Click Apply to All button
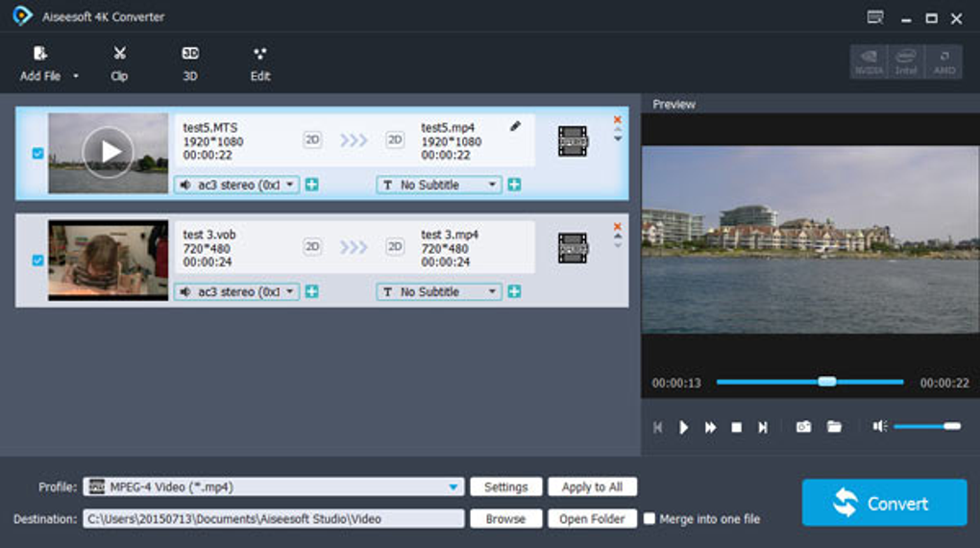The width and height of the screenshot is (980, 548). (592, 486)
